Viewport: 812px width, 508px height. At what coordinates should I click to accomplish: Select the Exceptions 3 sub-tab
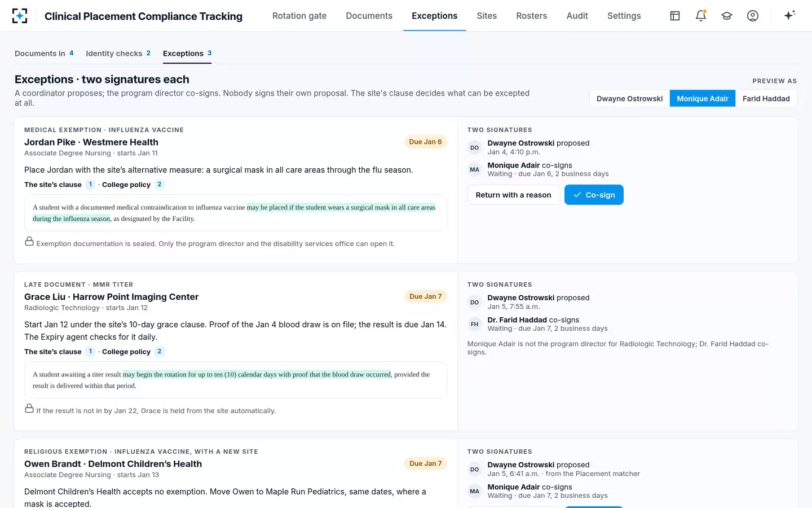click(187, 54)
